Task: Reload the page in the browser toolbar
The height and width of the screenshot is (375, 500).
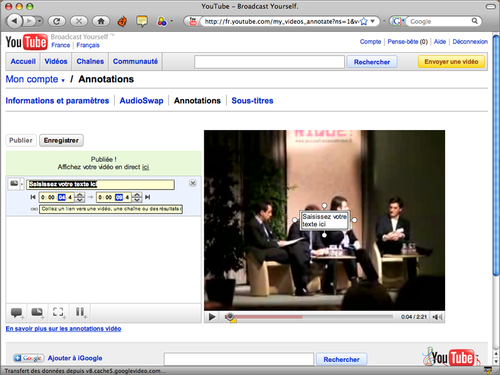Action: [x=57, y=21]
